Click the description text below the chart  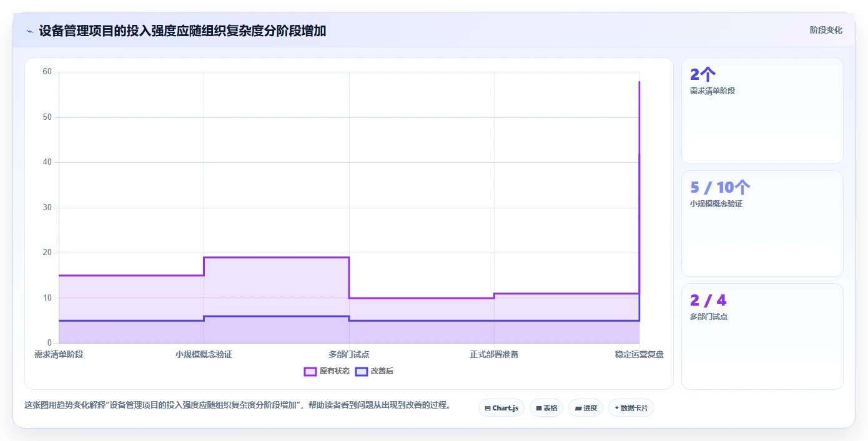238,405
